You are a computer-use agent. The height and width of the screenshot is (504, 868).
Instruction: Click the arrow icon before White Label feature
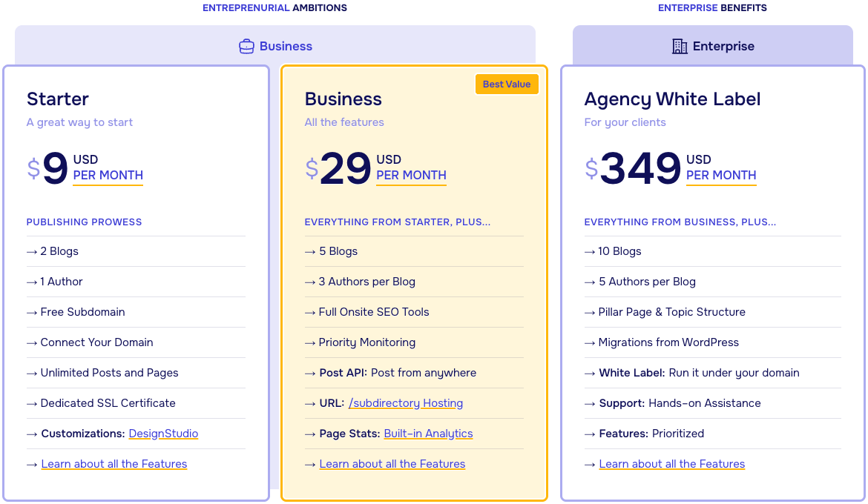click(x=590, y=373)
